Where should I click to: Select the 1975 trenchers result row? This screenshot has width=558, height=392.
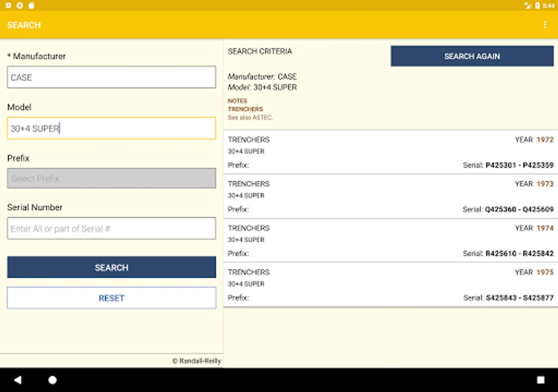(391, 285)
